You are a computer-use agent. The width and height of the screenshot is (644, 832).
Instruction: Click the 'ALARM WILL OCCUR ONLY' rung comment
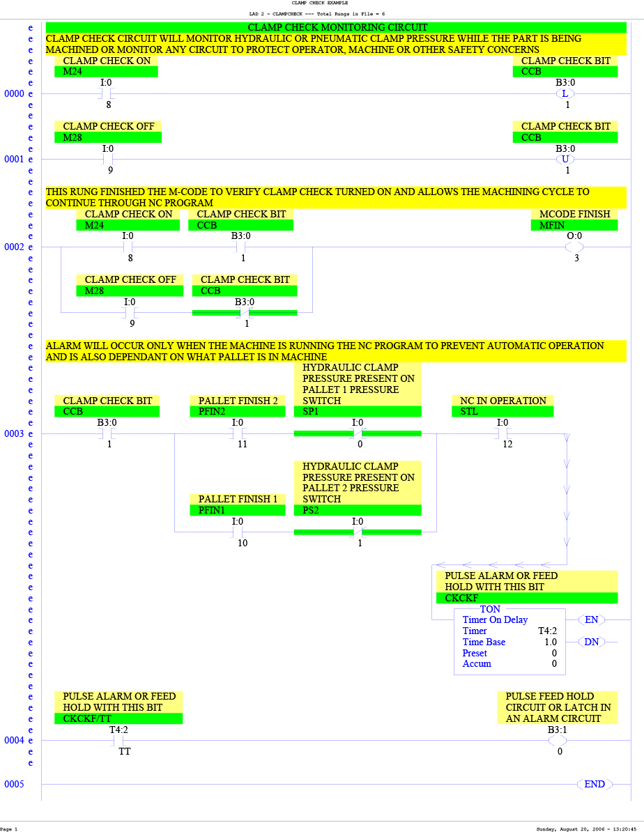(x=336, y=351)
